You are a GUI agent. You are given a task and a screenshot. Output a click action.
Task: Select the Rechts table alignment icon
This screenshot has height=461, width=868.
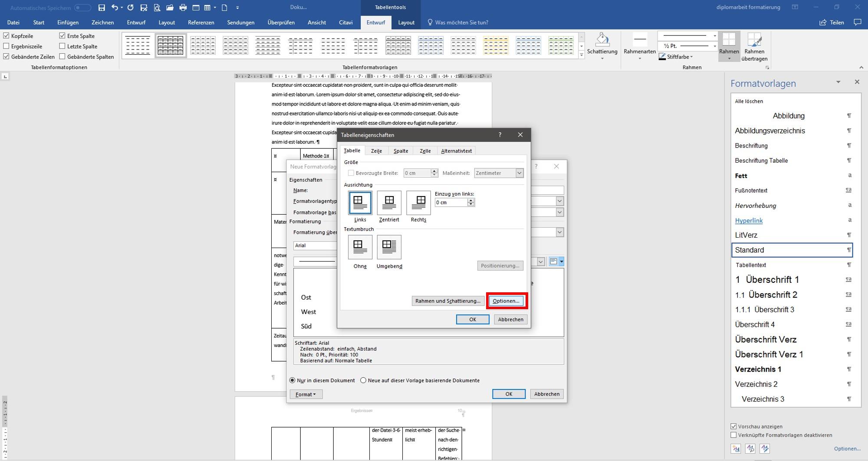tap(418, 203)
